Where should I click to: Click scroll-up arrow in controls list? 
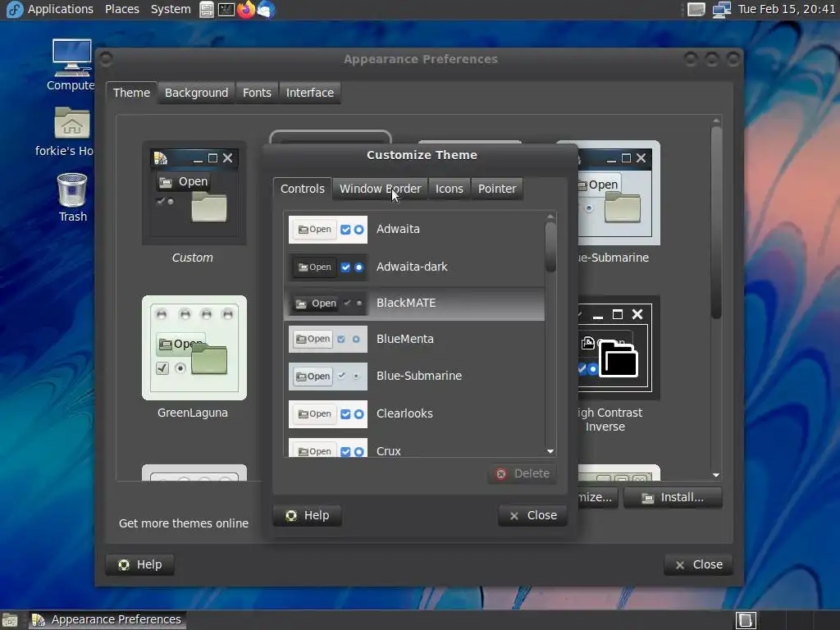[550, 217]
